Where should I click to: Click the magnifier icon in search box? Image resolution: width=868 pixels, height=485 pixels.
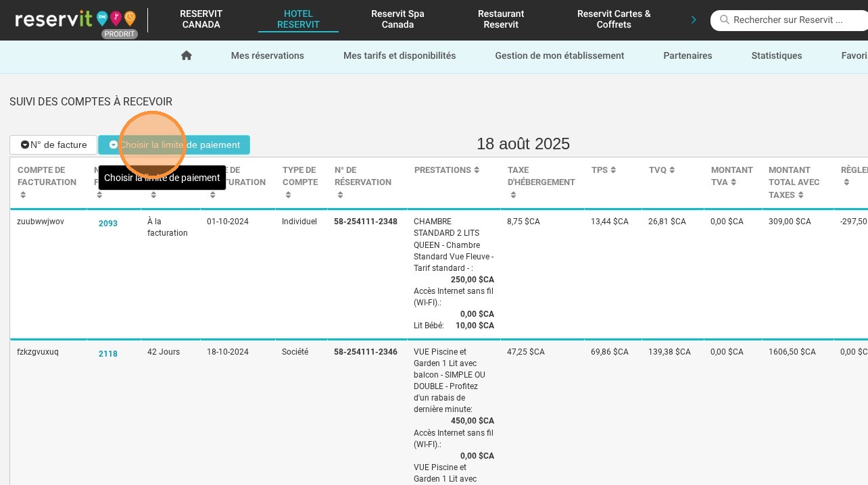pos(725,20)
